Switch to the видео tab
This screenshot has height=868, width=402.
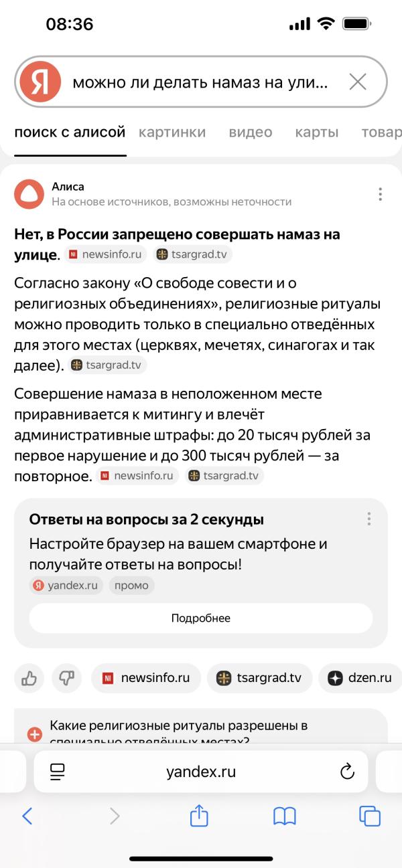pyautogui.click(x=251, y=133)
